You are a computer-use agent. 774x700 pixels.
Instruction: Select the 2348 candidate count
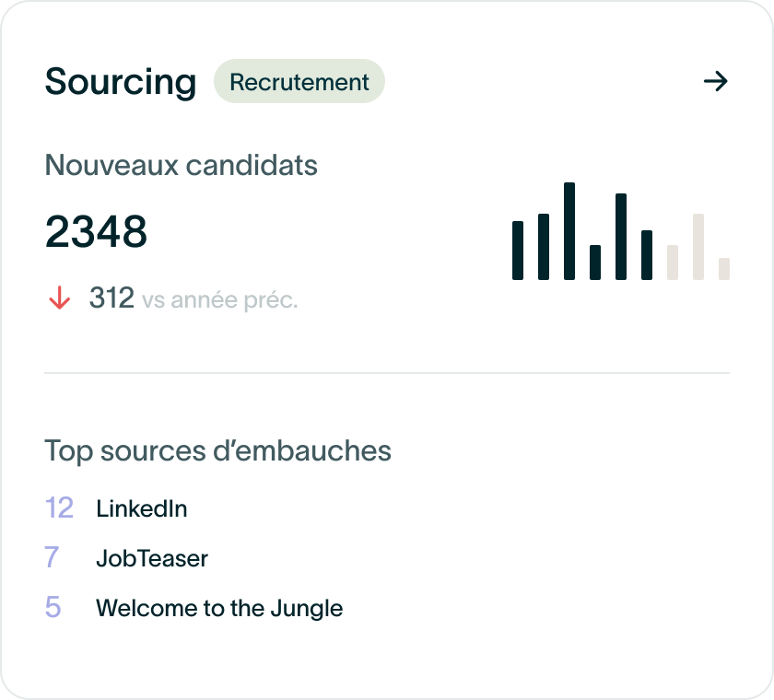pos(96,232)
